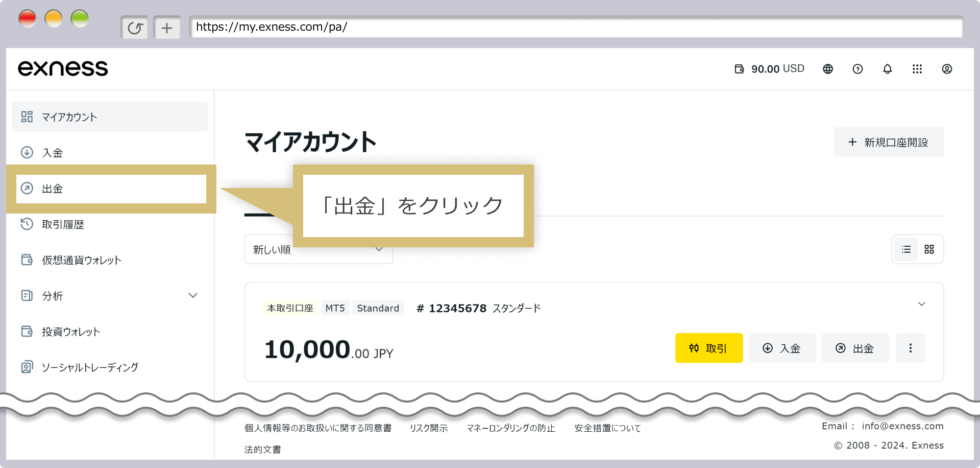Open the language globe icon
This screenshot has width=980, height=468.
tap(827, 68)
